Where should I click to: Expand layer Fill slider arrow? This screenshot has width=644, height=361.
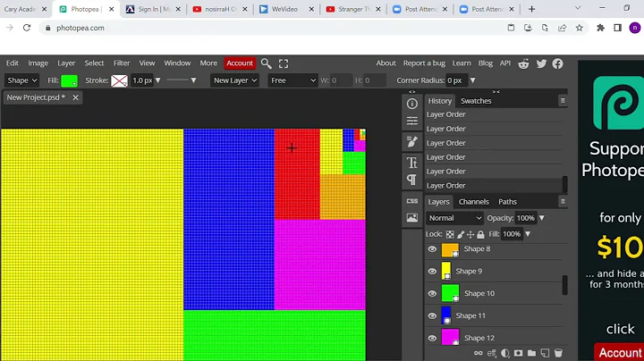pos(528,234)
